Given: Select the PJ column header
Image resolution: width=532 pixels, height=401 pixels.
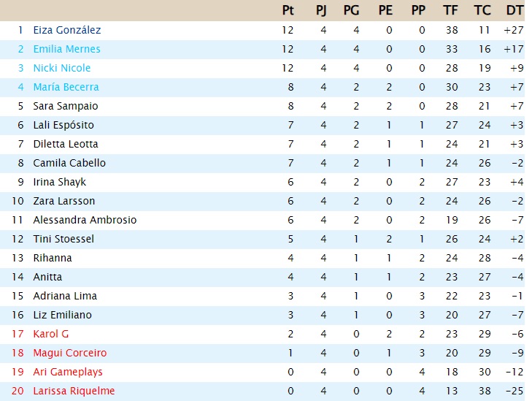Looking at the screenshot, I should click(x=321, y=10).
